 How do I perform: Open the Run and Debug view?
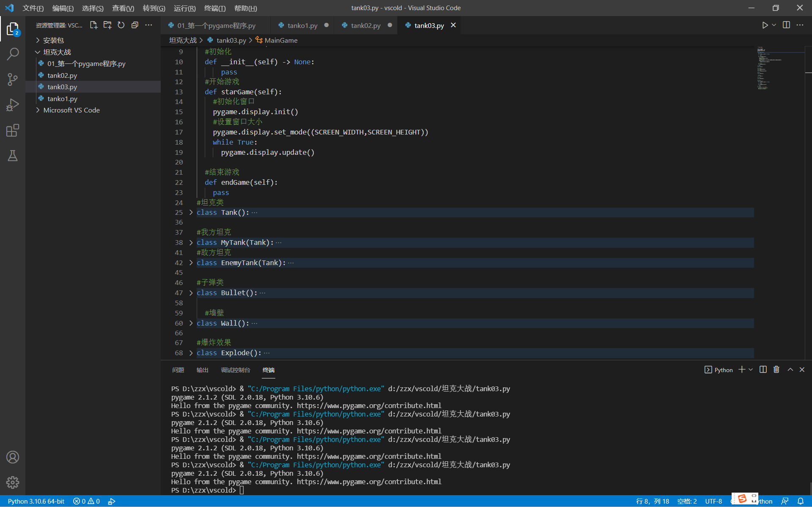coord(13,105)
